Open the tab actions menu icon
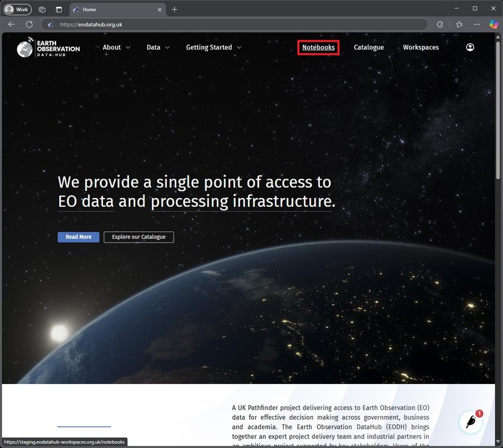The height and width of the screenshot is (448, 503). coord(58,9)
